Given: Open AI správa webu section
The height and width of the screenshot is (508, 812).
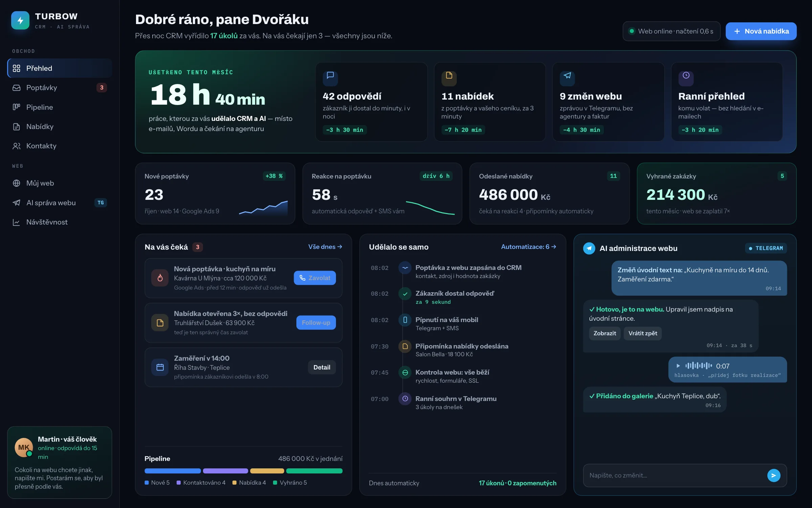Looking at the screenshot, I should coord(60,203).
